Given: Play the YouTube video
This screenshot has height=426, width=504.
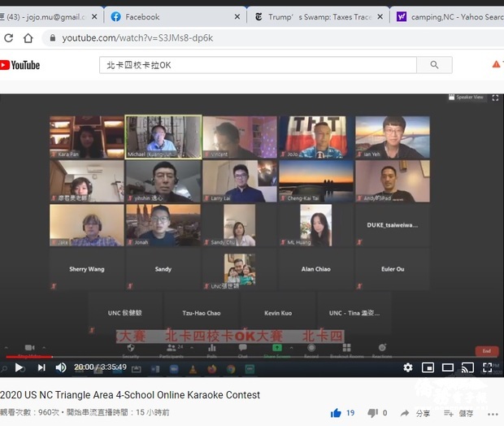Looking at the screenshot, I should point(19,367).
